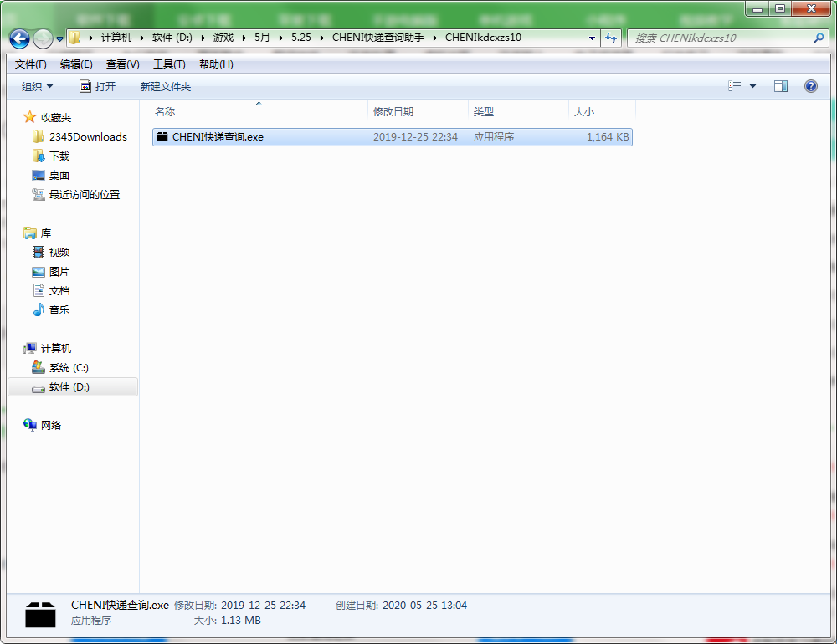Click the magnifier search icon

(819, 38)
